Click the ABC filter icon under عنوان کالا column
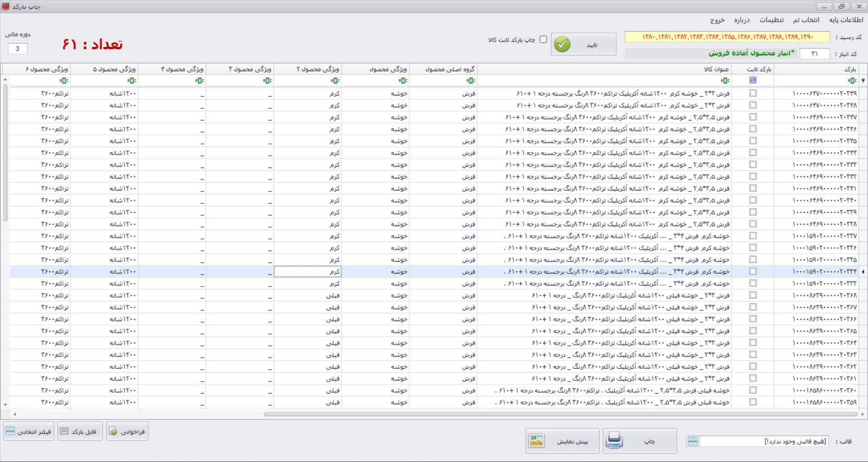868x462 pixels. pyautogui.click(x=725, y=81)
